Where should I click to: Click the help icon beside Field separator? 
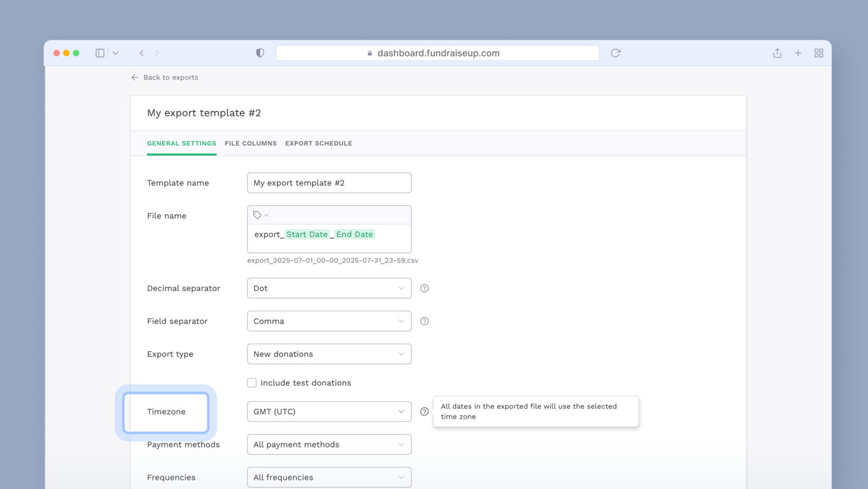point(425,321)
